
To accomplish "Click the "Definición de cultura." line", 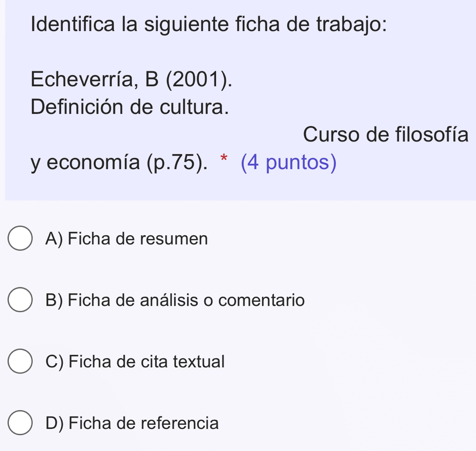I will click(x=130, y=106).
